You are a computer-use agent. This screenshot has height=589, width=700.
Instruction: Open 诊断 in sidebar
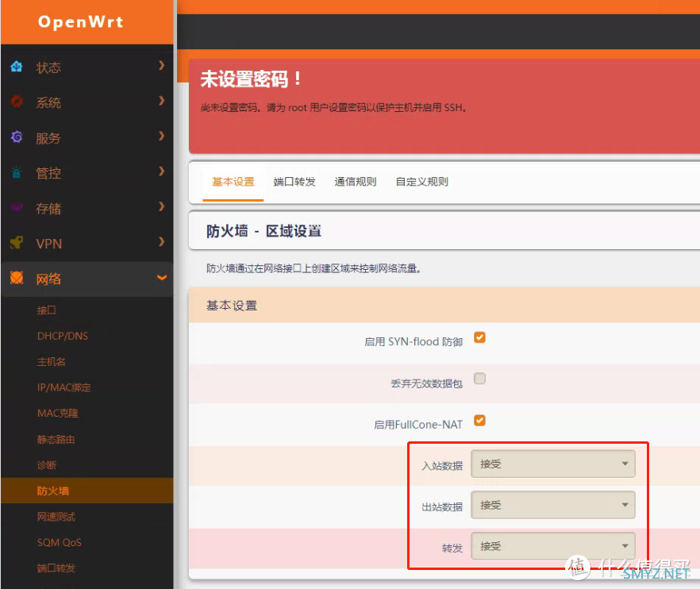pos(46,465)
